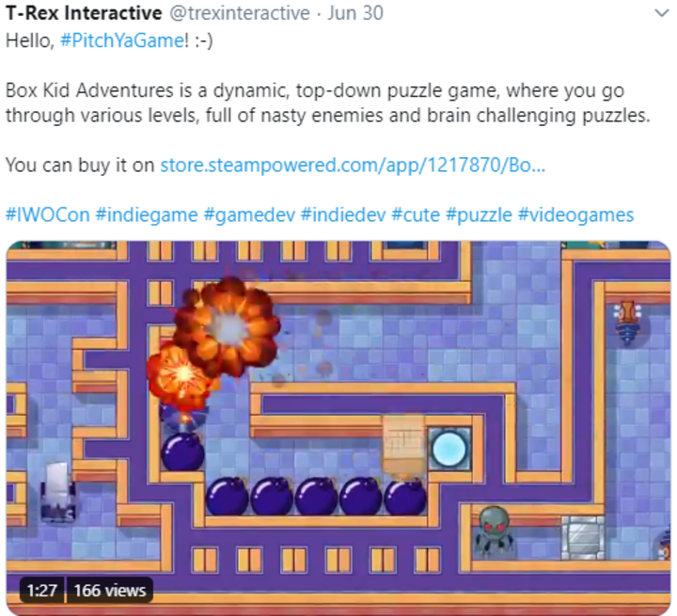Click the gray red-eyed robot enemy
The image size is (677, 616).
(494, 531)
